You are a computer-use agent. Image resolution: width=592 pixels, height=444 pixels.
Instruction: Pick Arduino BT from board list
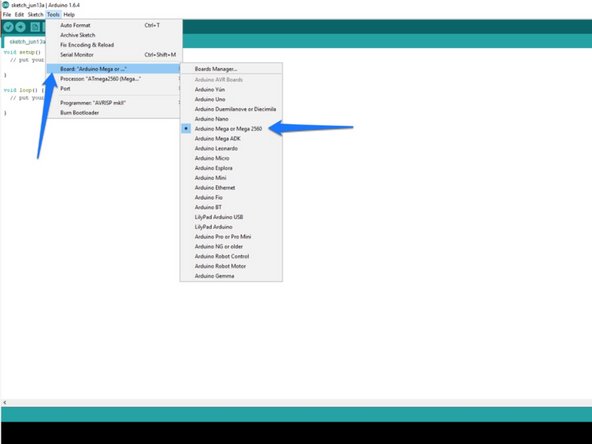pos(231,207)
